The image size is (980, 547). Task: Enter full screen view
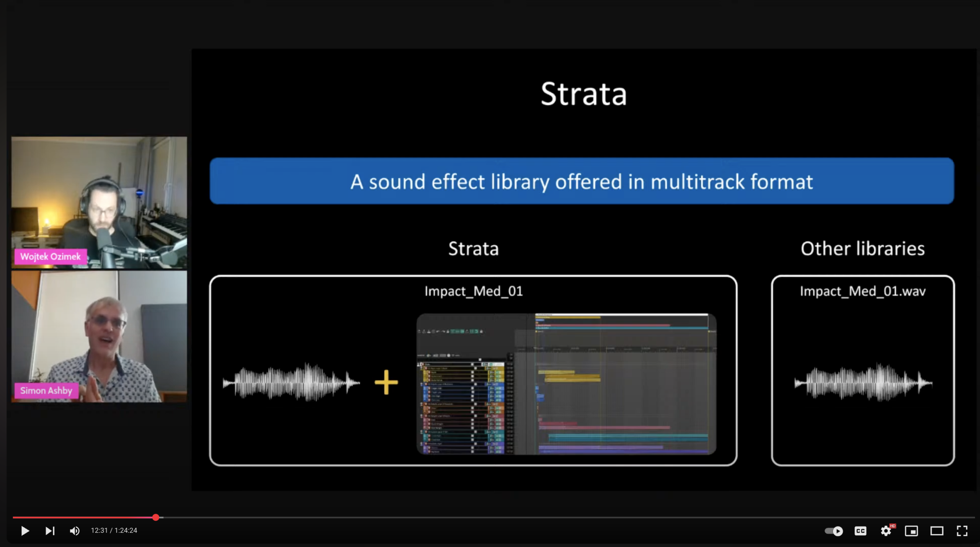[x=962, y=531]
